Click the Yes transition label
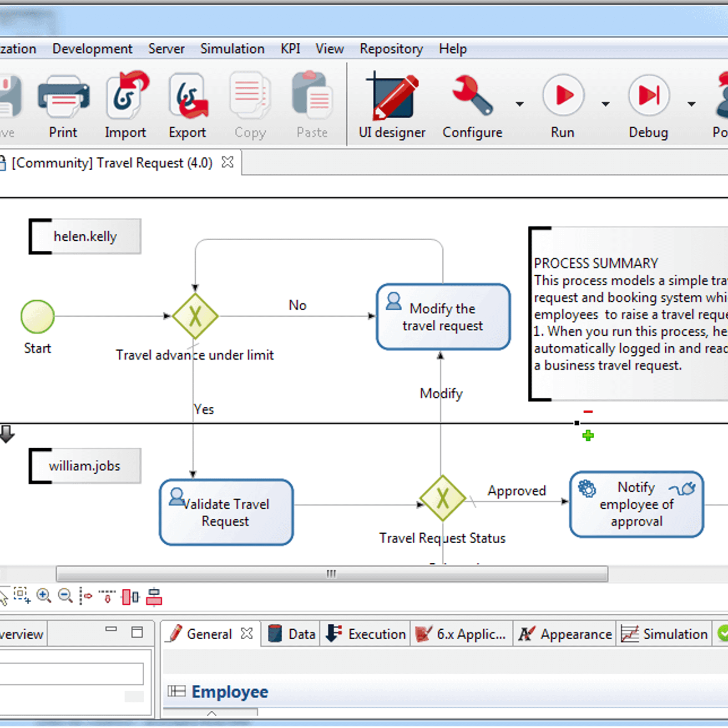The width and height of the screenshot is (728, 728). [203, 409]
